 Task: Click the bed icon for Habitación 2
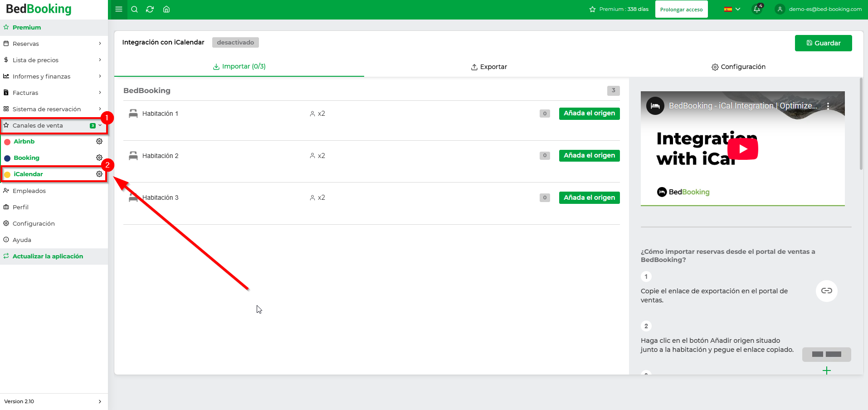click(x=133, y=156)
